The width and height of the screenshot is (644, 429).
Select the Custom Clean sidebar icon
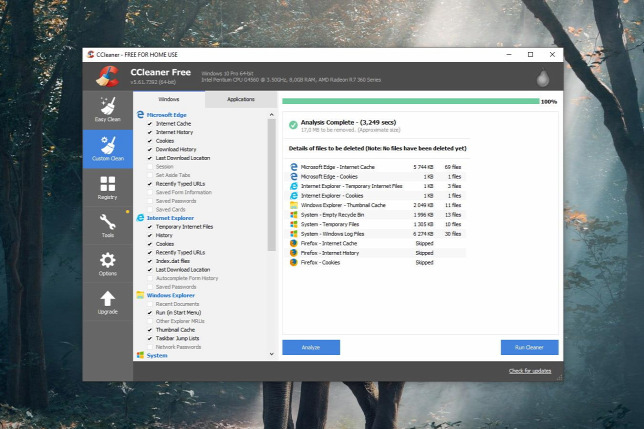pyautogui.click(x=108, y=149)
